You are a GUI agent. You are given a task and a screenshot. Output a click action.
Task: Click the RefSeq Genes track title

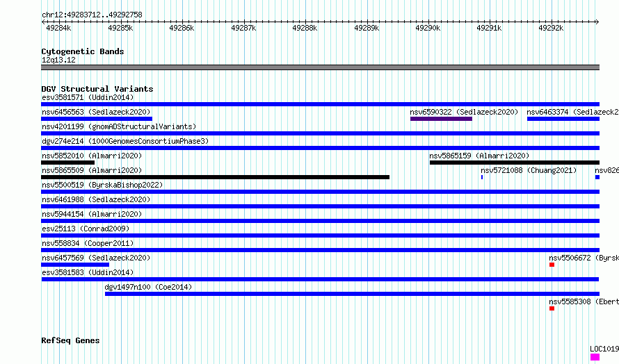point(70,340)
